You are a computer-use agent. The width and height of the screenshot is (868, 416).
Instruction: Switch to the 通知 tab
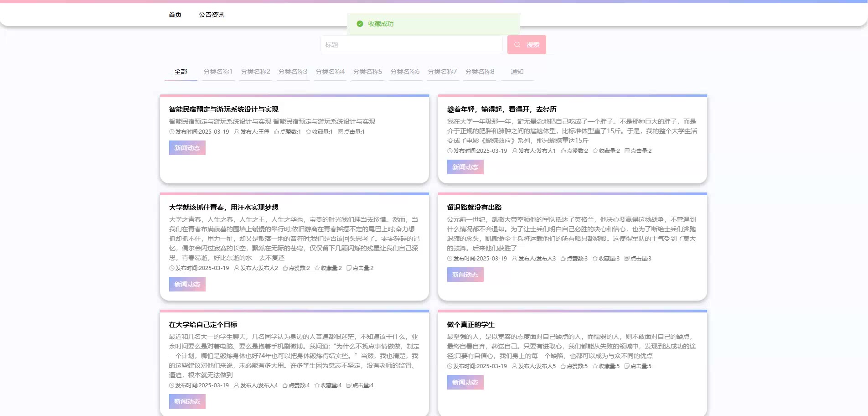(x=517, y=72)
